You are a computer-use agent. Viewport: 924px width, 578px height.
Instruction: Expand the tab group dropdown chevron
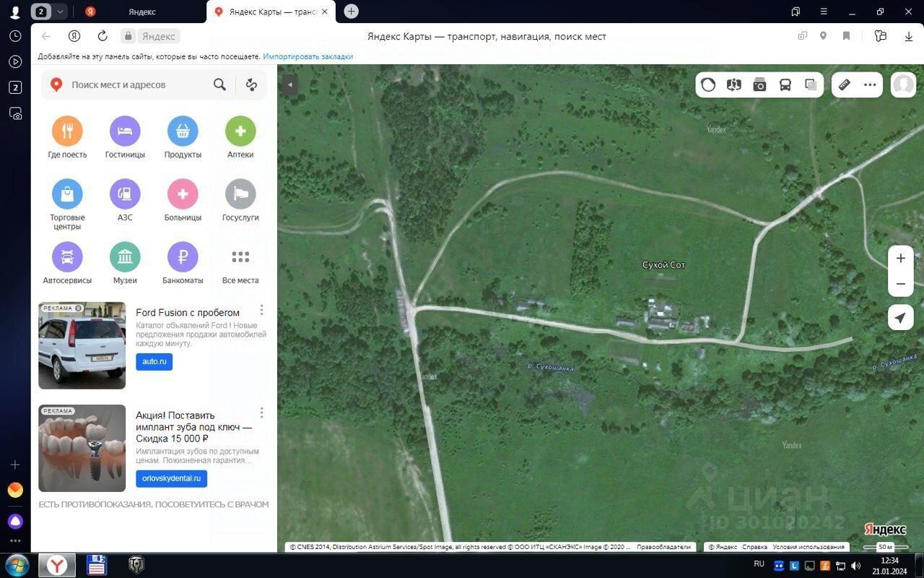point(61,12)
